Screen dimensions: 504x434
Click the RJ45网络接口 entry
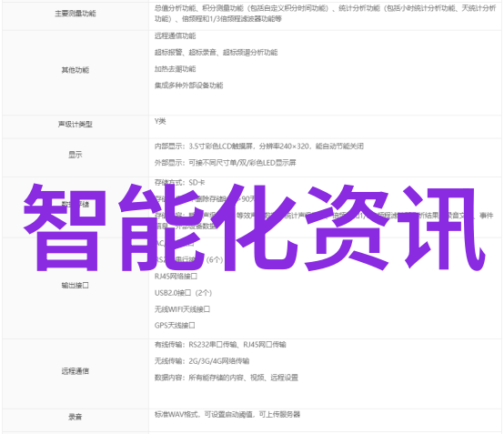pos(176,277)
